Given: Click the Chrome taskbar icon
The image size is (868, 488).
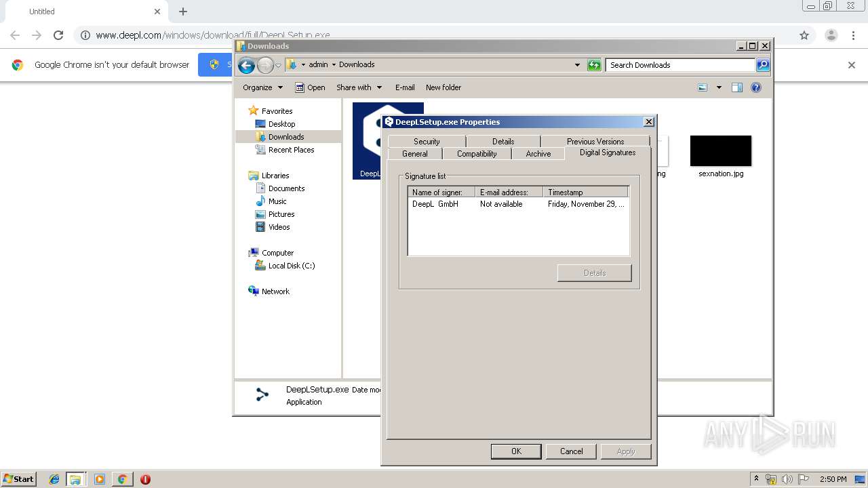Looking at the screenshot, I should (x=122, y=479).
